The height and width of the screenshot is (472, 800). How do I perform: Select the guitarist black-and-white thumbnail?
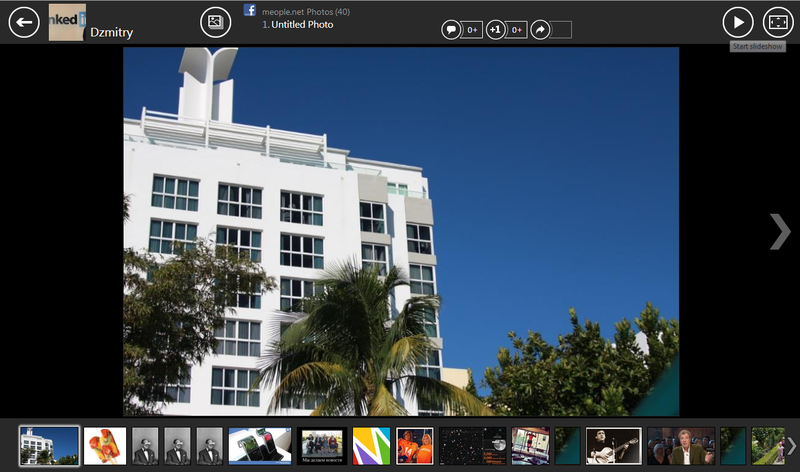click(614, 446)
